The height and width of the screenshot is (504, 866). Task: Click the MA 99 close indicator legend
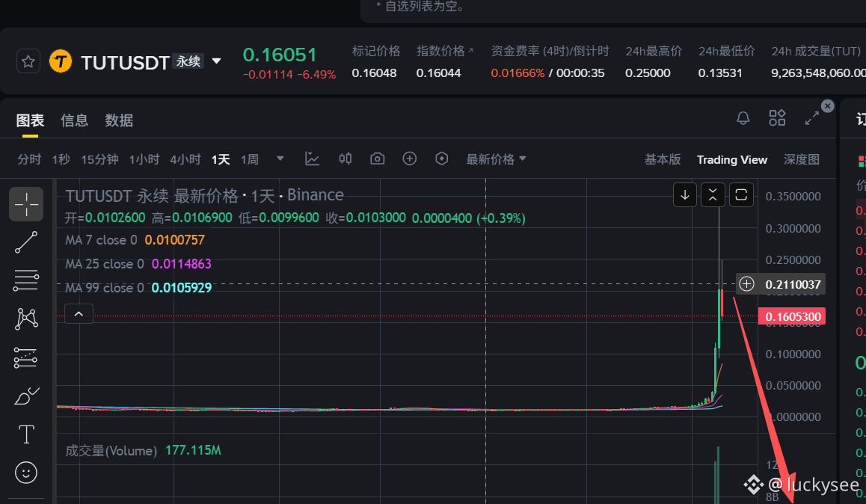click(x=105, y=288)
